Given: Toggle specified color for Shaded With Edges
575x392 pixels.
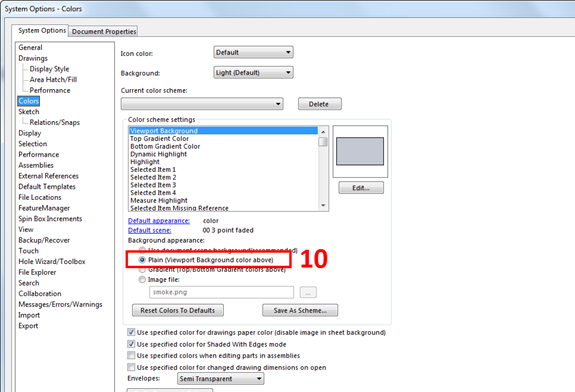Looking at the screenshot, I should pos(131,344).
